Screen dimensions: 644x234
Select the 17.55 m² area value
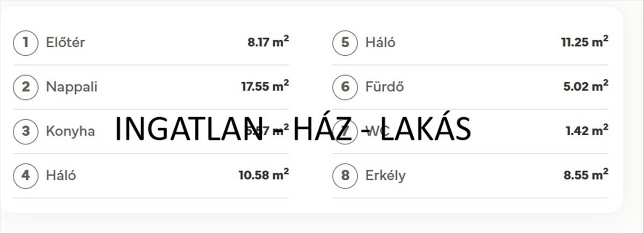coord(265,86)
